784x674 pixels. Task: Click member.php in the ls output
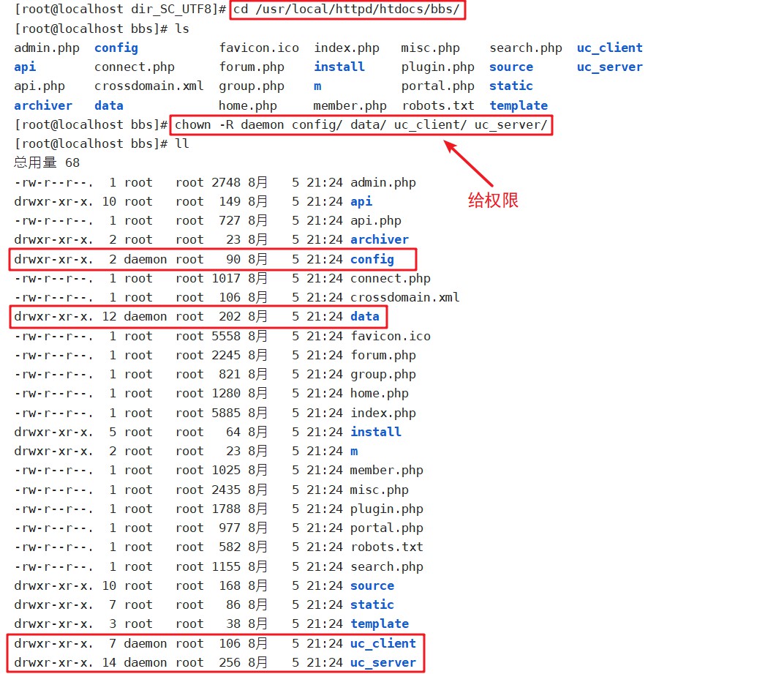pos(350,105)
